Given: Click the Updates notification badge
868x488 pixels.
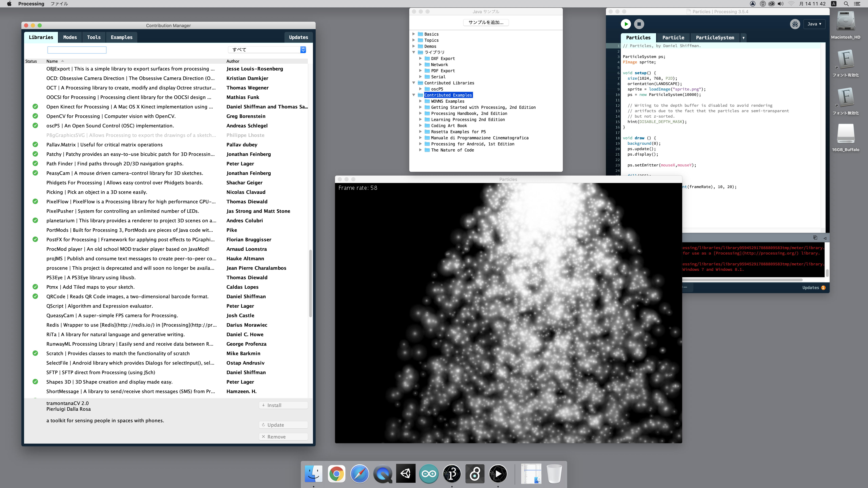Looking at the screenshot, I should tap(823, 288).
